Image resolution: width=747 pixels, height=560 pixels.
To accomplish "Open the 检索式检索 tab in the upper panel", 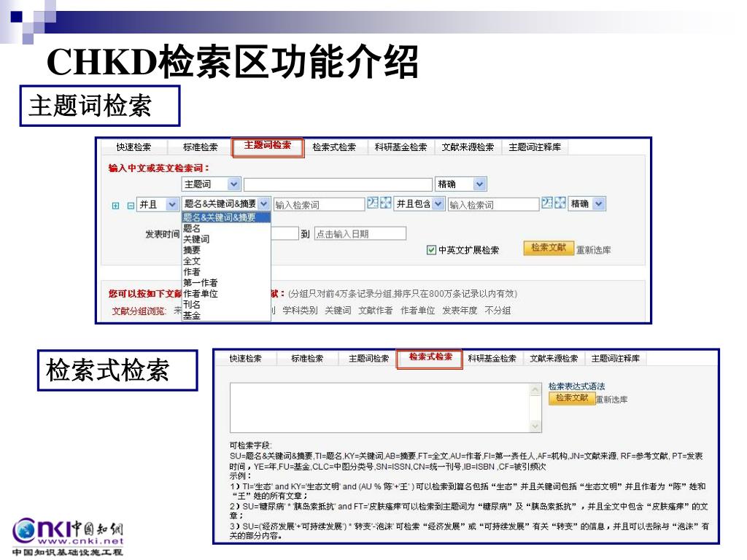I will [334, 147].
